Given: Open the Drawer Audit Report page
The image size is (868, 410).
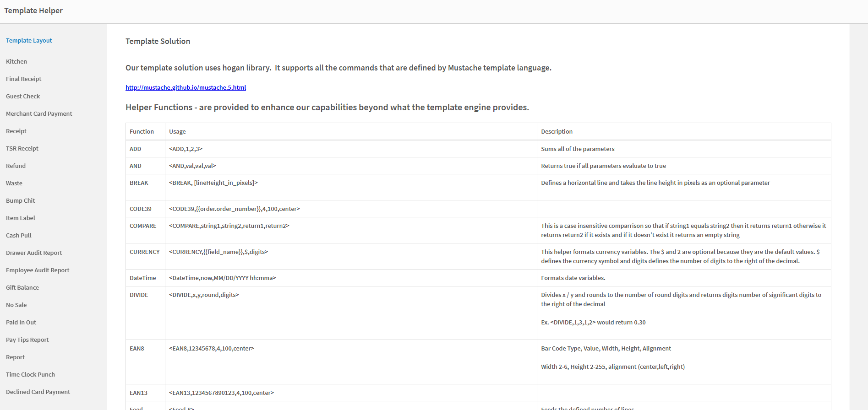Looking at the screenshot, I should [x=33, y=253].
